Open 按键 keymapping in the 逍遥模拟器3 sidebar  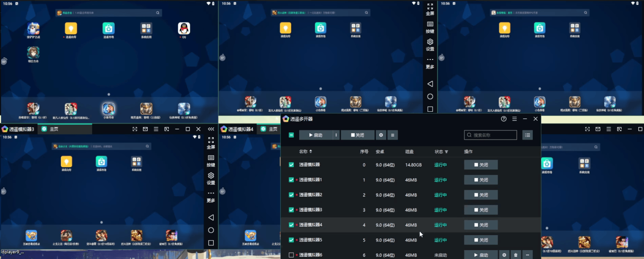click(x=211, y=161)
